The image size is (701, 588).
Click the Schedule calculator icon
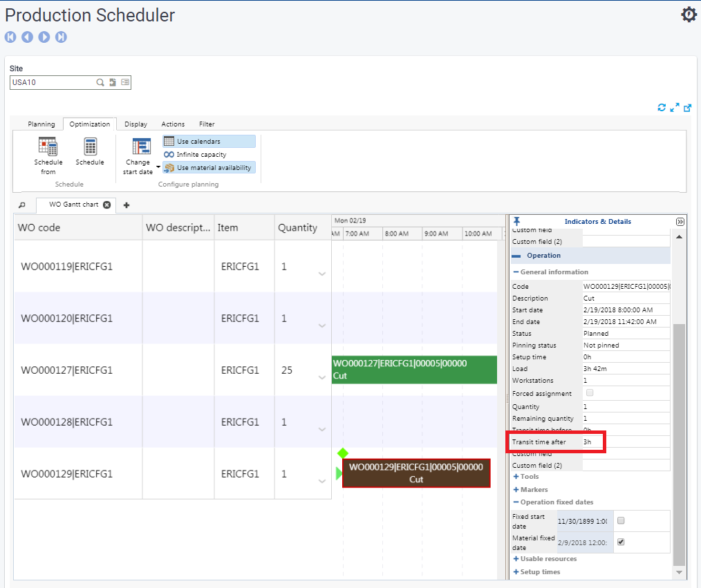90,146
